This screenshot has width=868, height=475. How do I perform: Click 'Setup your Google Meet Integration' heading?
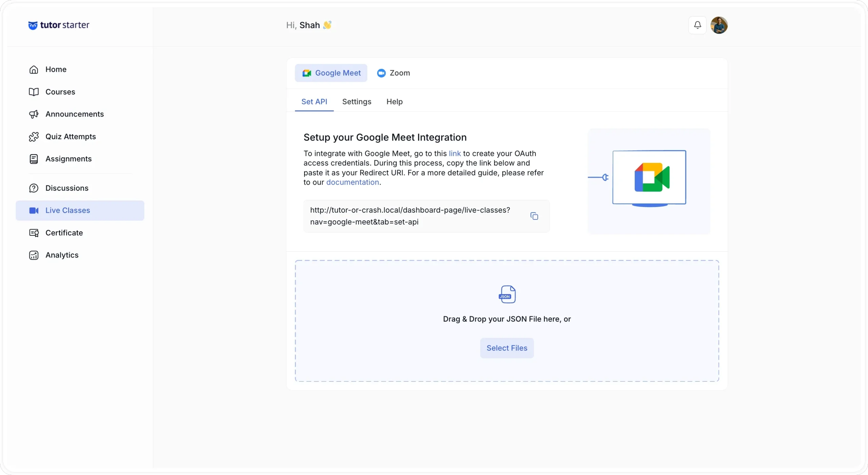pyautogui.click(x=385, y=137)
